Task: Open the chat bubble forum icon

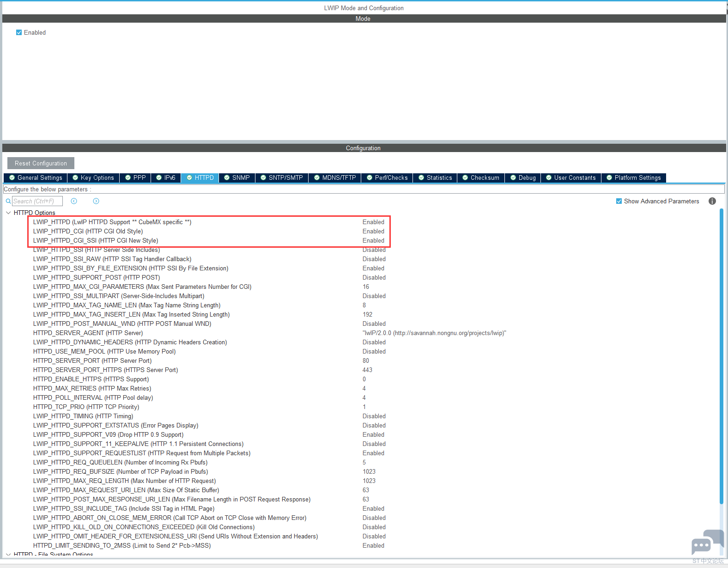Action: (x=707, y=543)
